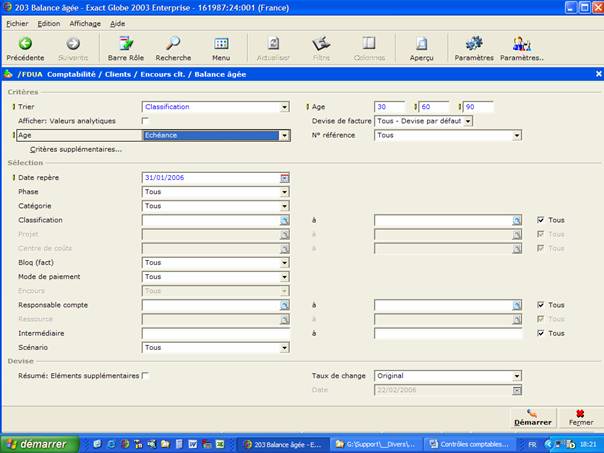
Task: Click the lookup icon beside Classification field
Action: coord(284,220)
